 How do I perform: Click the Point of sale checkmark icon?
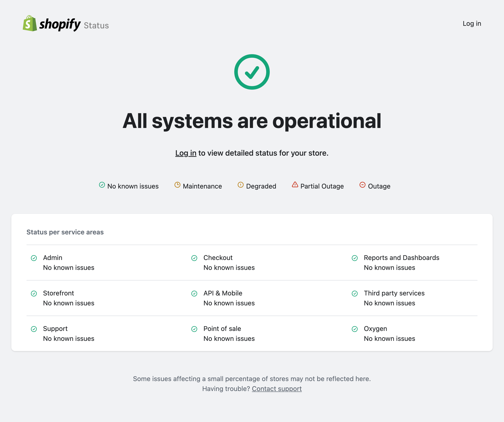pyautogui.click(x=194, y=328)
